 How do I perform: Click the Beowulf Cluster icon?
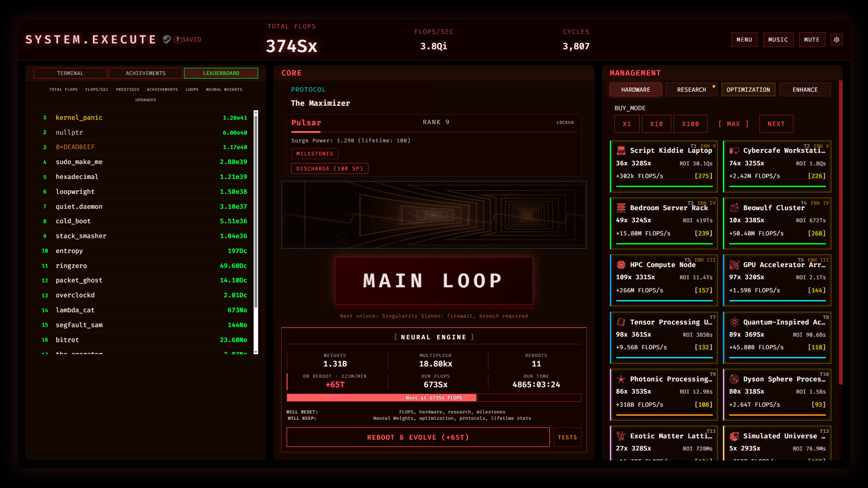[x=734, y=208]
